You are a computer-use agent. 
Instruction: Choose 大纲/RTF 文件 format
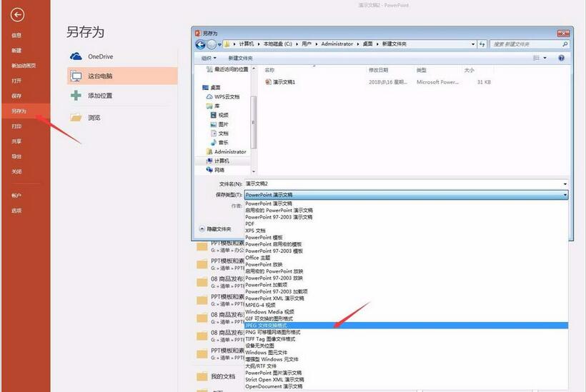(x=261, y=366)
